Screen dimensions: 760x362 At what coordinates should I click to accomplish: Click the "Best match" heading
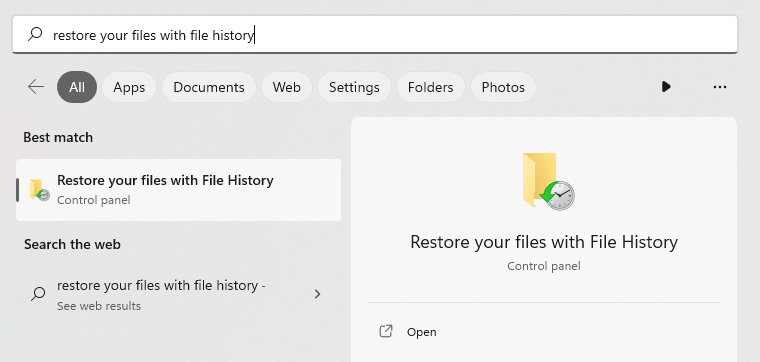tap(58, 138)
